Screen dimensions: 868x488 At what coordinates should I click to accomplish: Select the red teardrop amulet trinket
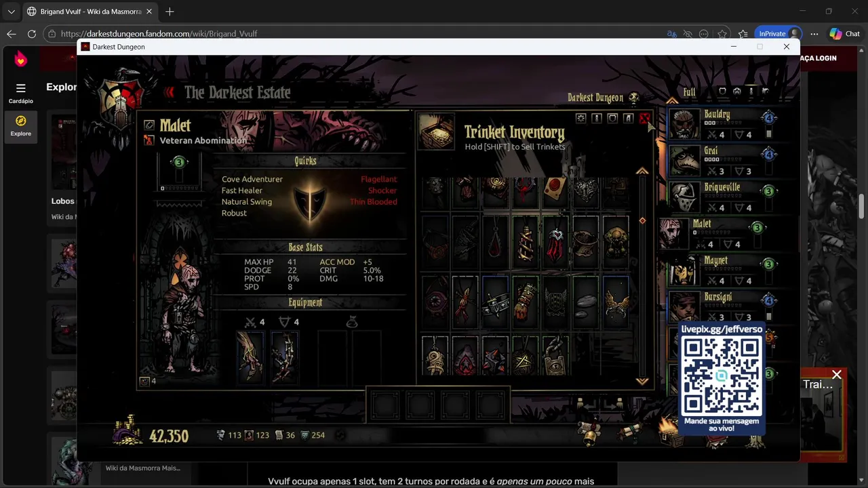496,244
